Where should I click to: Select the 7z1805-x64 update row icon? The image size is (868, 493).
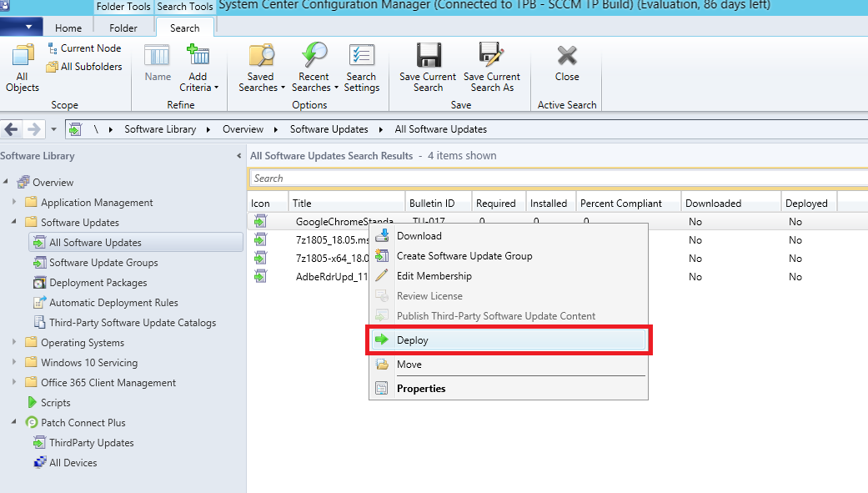click(x=260, y=258)
